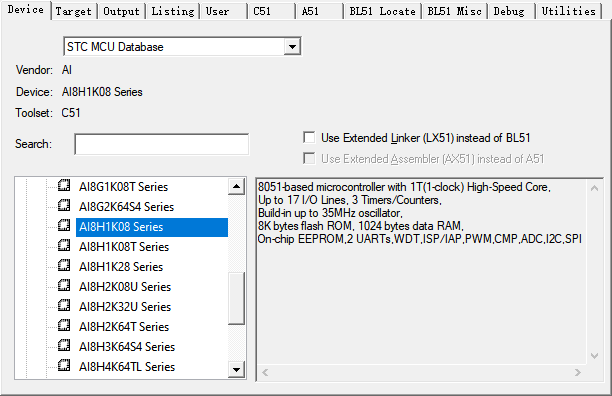Pick AI8H2K64T Series from the list

pos(124,327)
